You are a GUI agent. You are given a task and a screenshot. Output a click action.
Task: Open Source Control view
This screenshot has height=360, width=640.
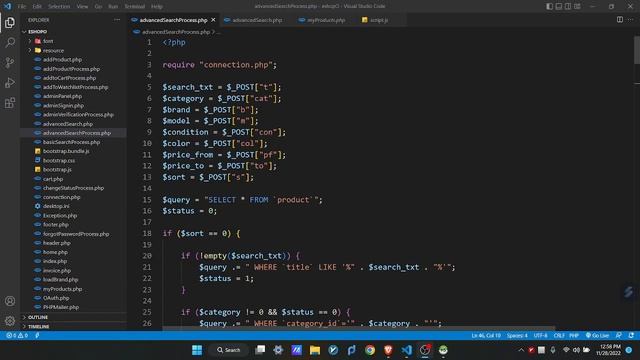click(x=10, y=62)
